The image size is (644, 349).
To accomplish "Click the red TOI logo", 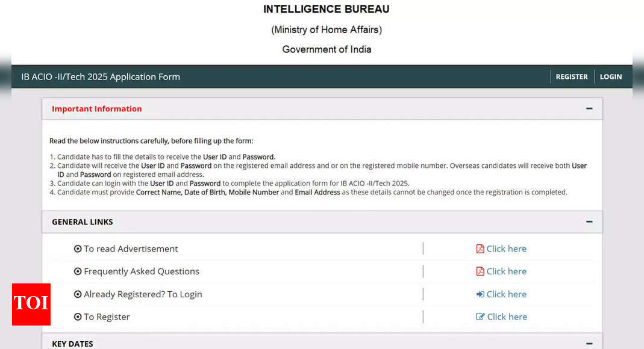I will coord(31,304).
